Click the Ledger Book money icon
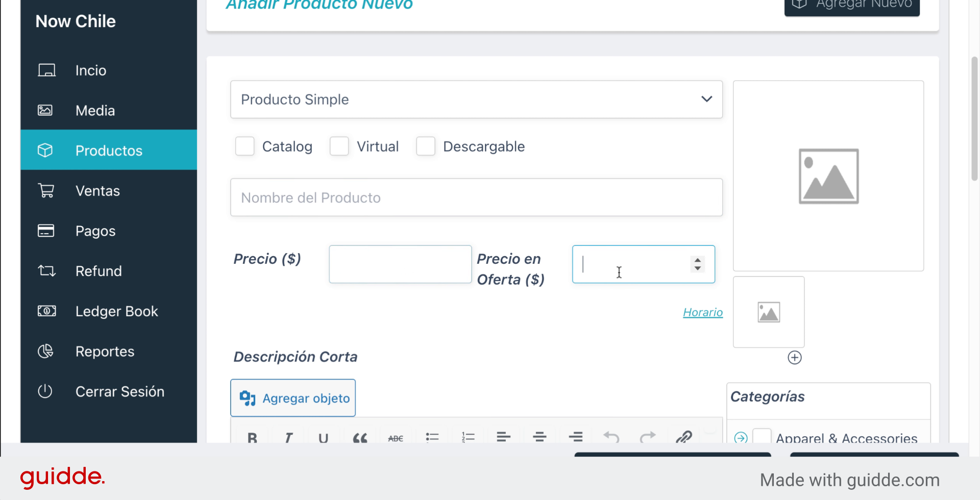 [x=46, y=311]
